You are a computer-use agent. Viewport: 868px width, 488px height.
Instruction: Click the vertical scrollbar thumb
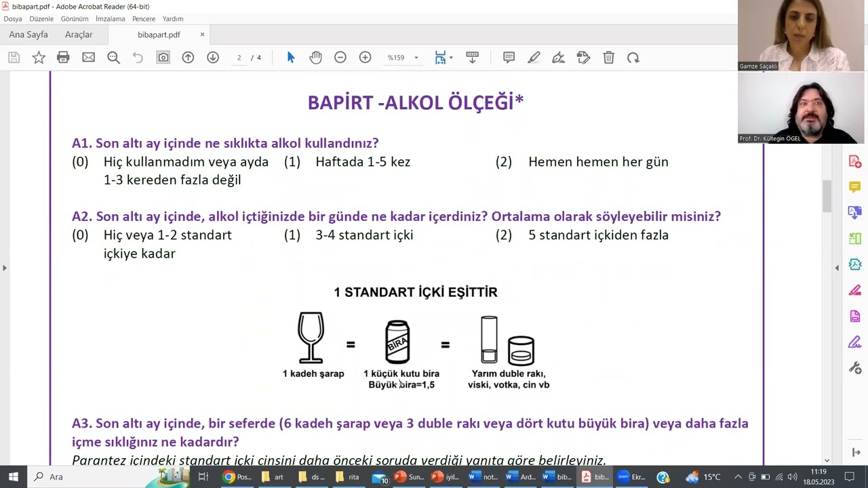[x=827, y=196]
